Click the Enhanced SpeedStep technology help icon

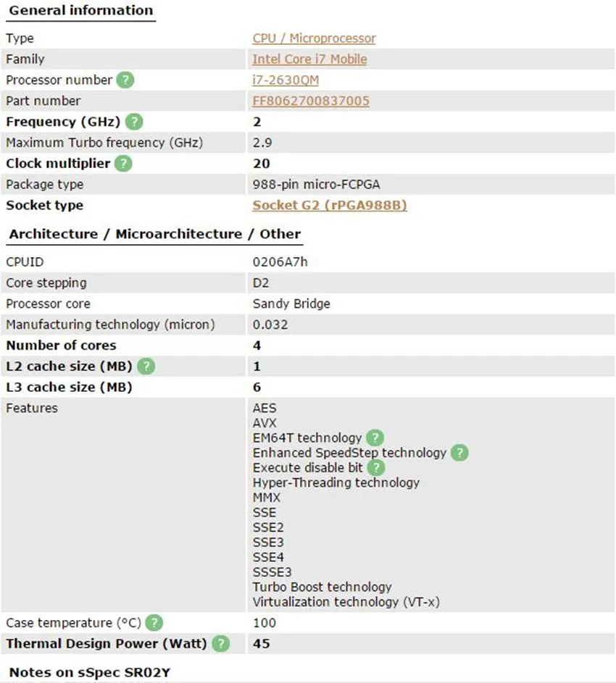coord(459,453)
